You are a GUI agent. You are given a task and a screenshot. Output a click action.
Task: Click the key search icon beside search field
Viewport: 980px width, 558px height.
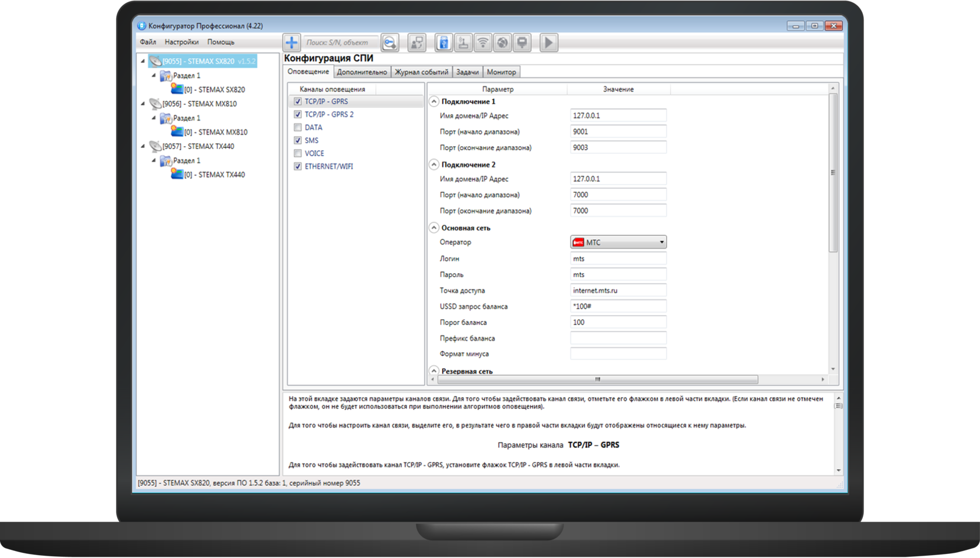pyautogui.click(x=390, y=43)
